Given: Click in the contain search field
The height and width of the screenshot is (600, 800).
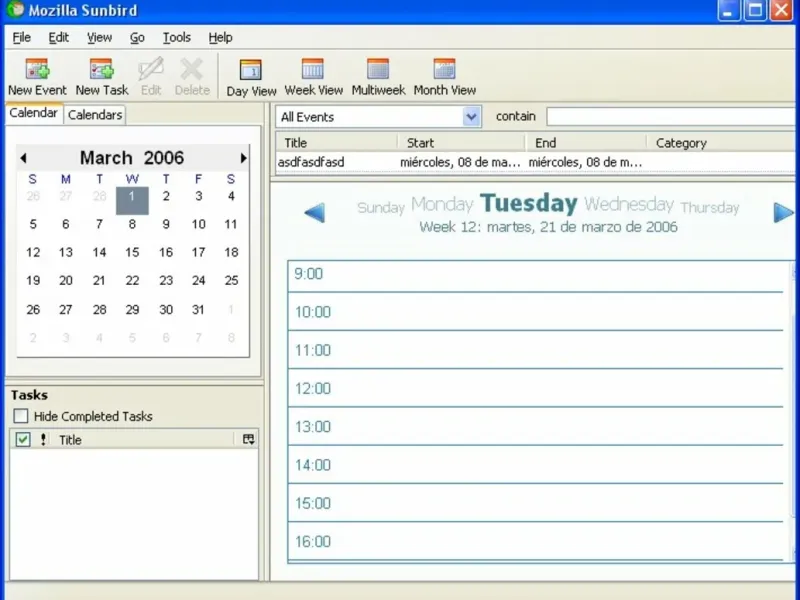Looking at the screenshot, I should [x=671, y=116].
